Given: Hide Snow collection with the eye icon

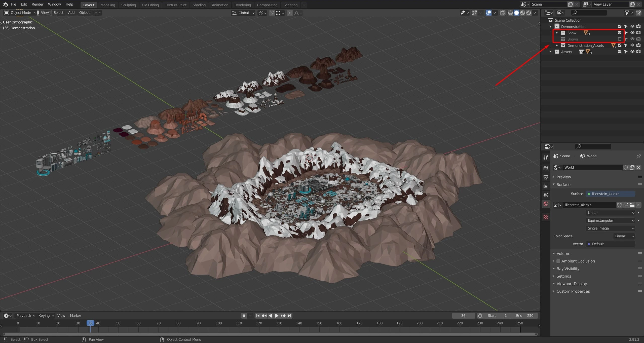Looking at the screenshot, I should click(632, 33).
